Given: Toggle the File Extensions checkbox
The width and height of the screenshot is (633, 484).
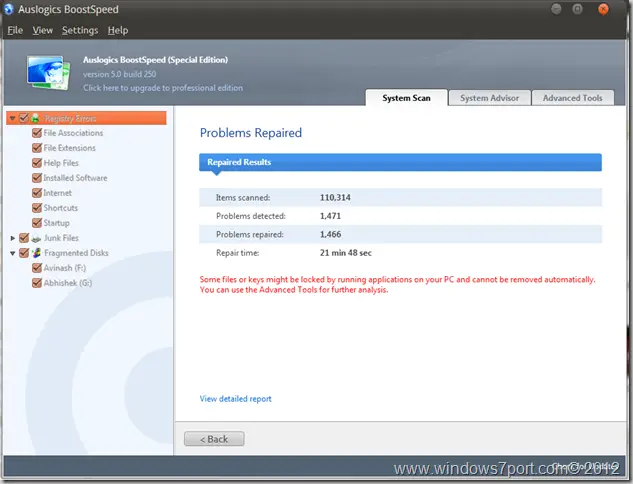Looking at the screenshot, I should [x=37, y=148].
